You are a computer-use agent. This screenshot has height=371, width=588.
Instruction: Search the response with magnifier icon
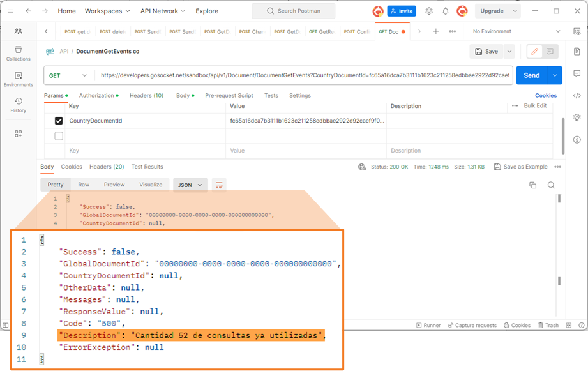pos(551,185)
